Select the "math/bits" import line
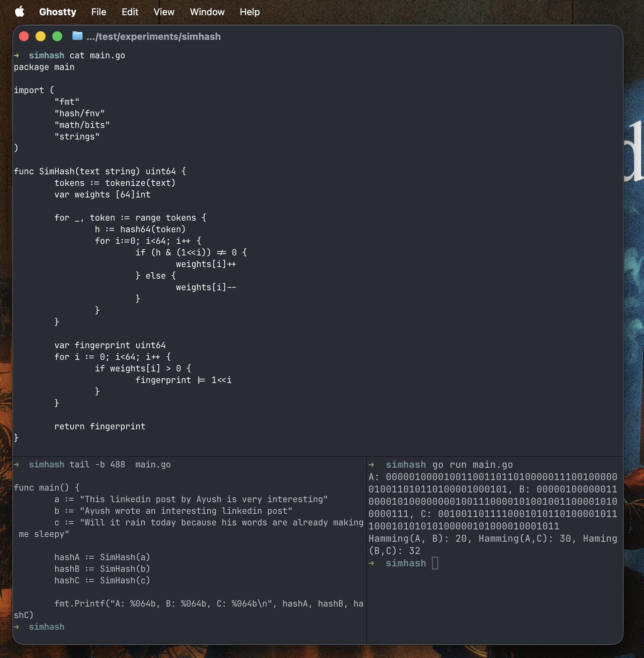The height and width of the screenshot is (658, 644). tap(82, 125)
